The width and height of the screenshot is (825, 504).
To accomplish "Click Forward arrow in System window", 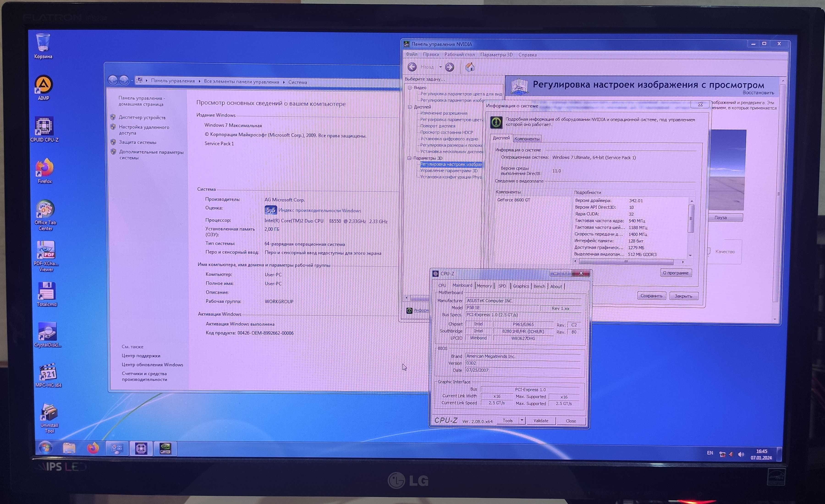I will pos(124,80).
